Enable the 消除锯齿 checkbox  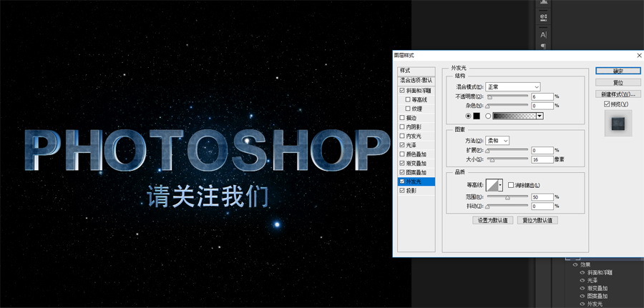[x=511, y=185]
